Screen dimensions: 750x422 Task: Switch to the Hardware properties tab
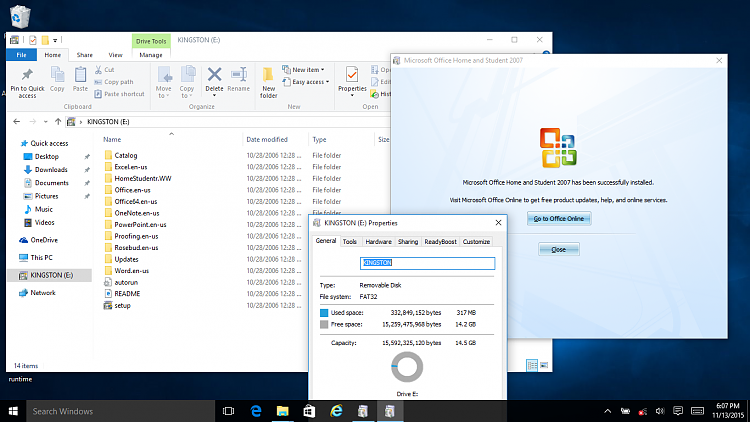coord(378,242)
